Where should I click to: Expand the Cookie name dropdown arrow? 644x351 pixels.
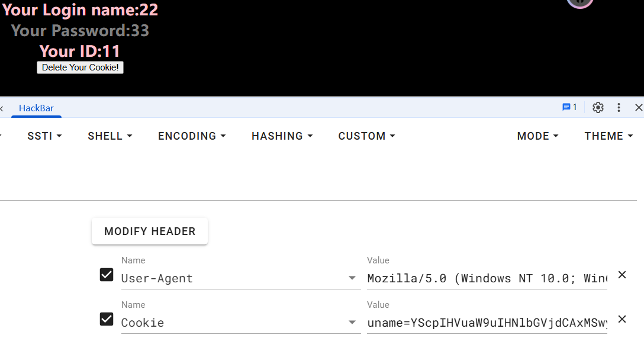[352, 323]
